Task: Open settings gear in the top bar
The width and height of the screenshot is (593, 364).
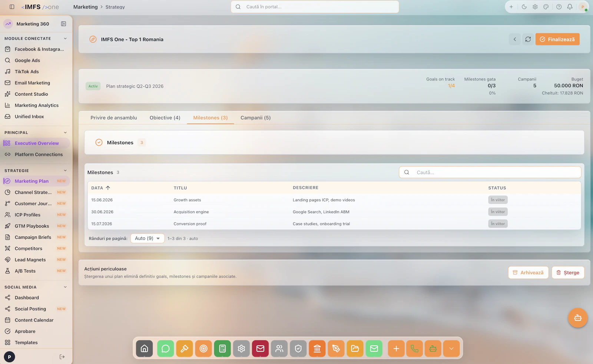Action: (x=535, y=7)
